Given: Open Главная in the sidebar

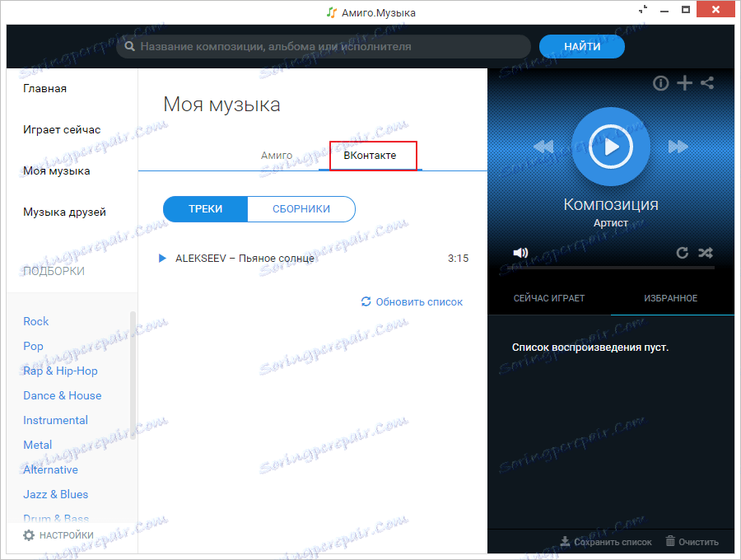Looking at the screenshot, I should 45,88.
